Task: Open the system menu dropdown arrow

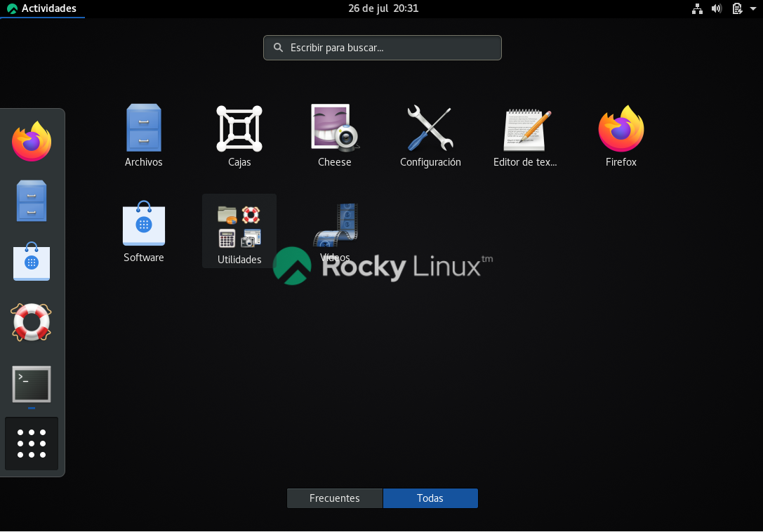Action: pos(752,8)
